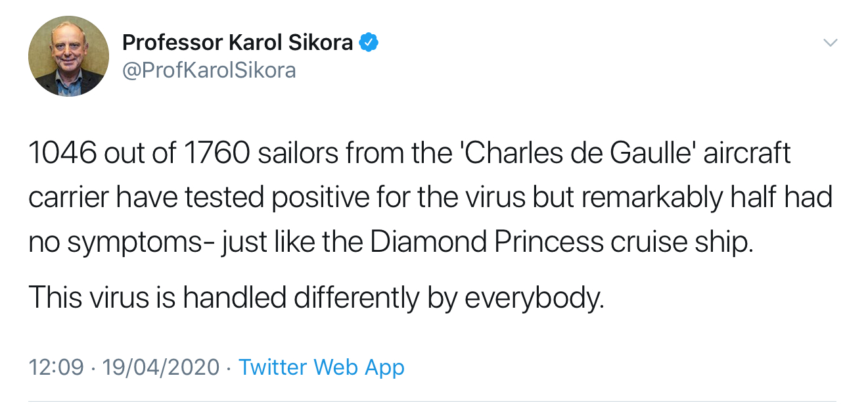Open the Twitter Web App source link
This screenshot has height=405, width=868.
(x=321, y=367)
